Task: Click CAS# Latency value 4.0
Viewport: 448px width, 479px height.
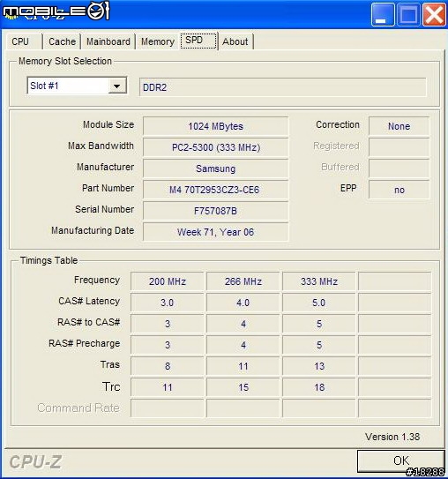Action: click(243, 303)
